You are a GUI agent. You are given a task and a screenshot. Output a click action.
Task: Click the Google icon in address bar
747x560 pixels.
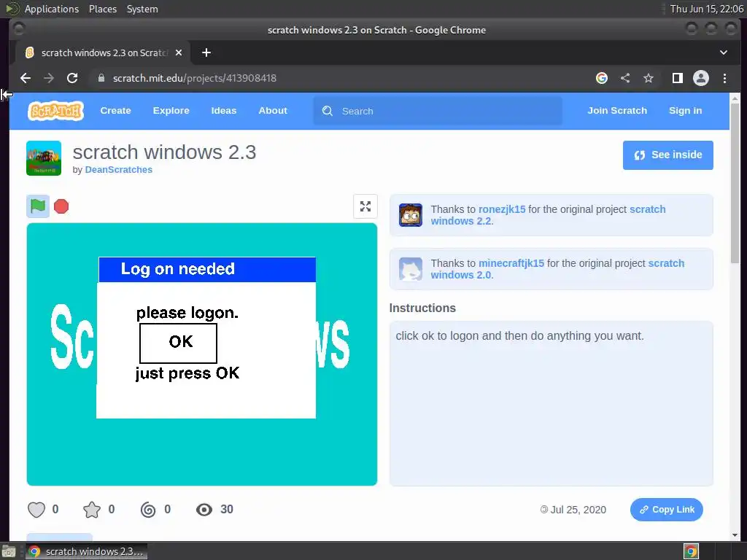(x=602, y=78)
